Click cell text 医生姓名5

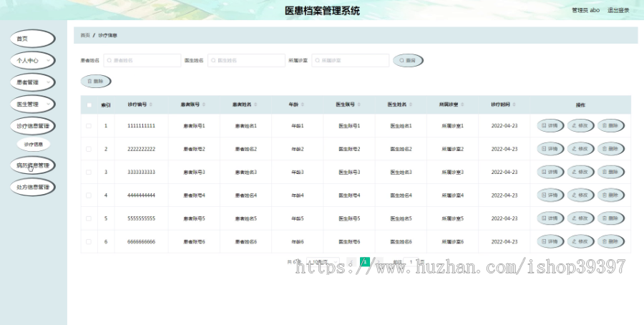(401, 218)
